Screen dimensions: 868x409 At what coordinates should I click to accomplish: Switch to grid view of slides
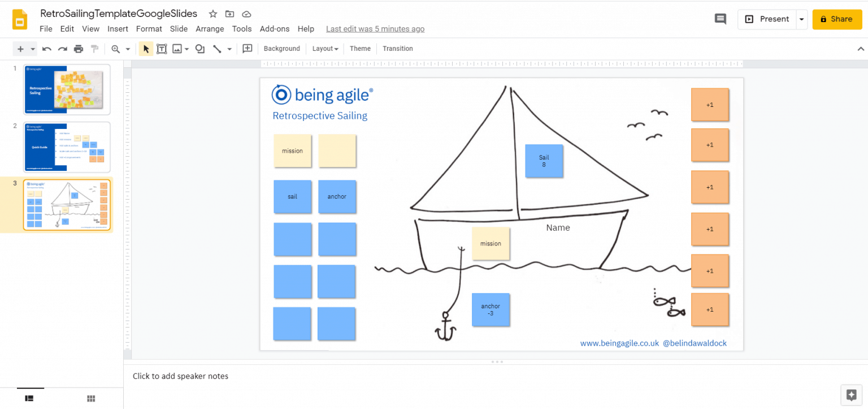[90, 398]
